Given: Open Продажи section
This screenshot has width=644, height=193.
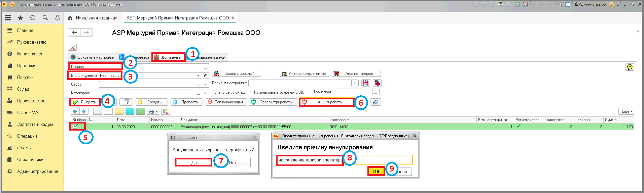Looking at the screenshot, I should (x=26, y=65).
